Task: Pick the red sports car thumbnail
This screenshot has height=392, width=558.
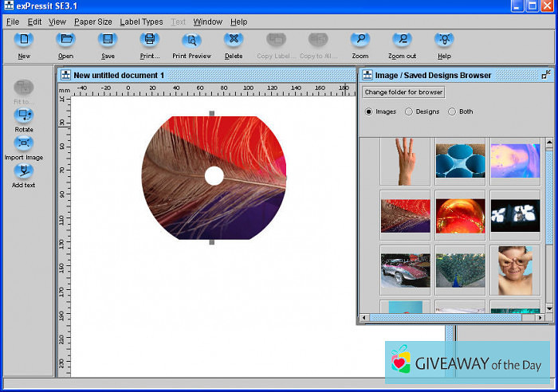Action: 405,270
